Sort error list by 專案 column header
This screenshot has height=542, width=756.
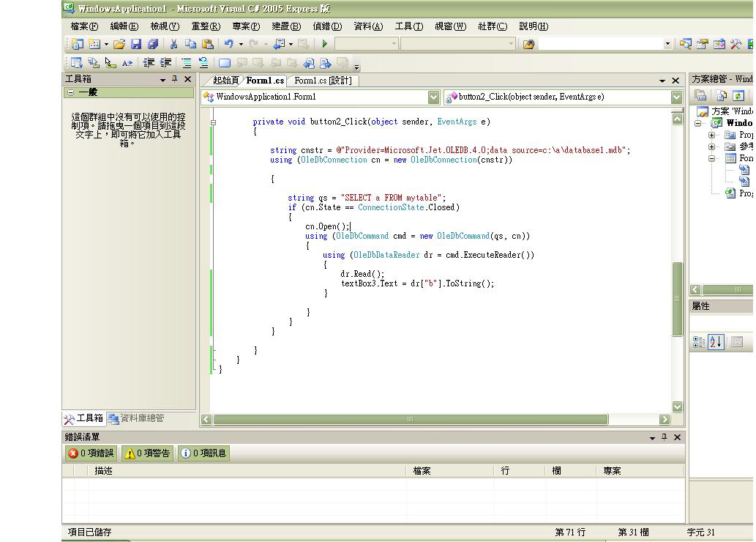[x=640, y=470]
